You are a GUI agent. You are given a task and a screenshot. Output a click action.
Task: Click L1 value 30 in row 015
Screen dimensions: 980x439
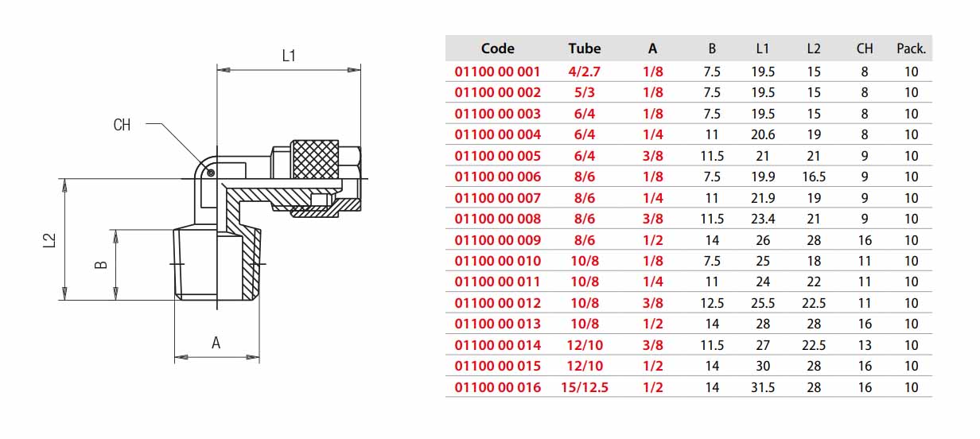(763, 366)
